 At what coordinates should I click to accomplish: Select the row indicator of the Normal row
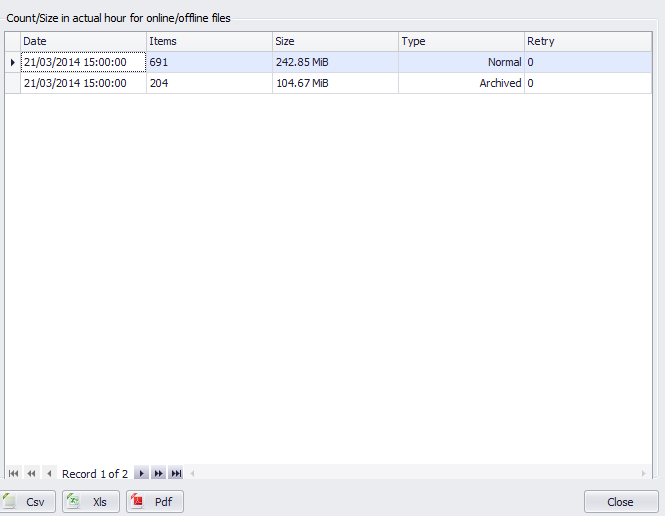point(13,62)
